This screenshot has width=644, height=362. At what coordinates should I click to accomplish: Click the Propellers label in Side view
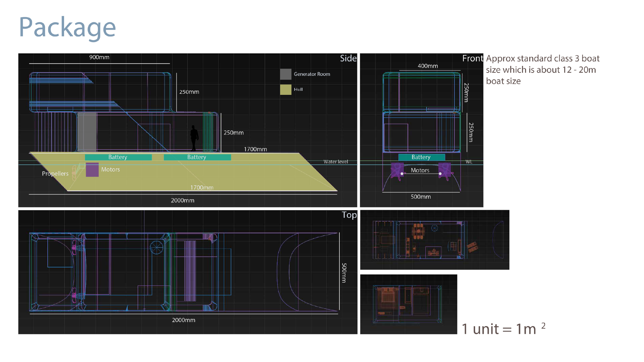click(55, 174)
